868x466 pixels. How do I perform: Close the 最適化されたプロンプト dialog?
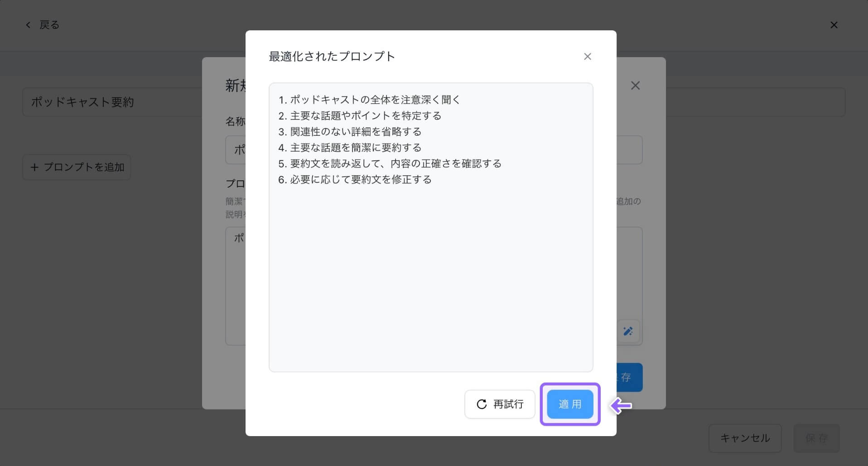588,57
